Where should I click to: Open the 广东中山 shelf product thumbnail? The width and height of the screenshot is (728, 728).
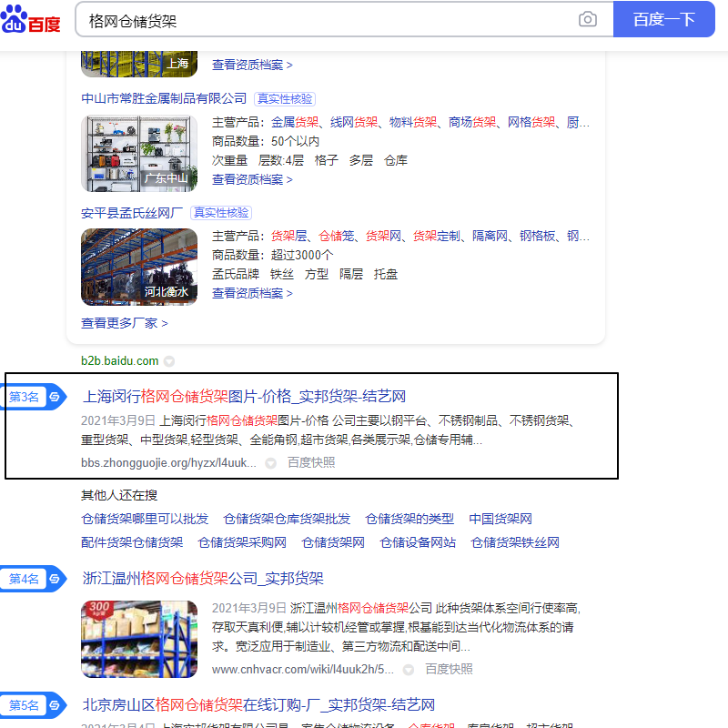click(139, 154)
